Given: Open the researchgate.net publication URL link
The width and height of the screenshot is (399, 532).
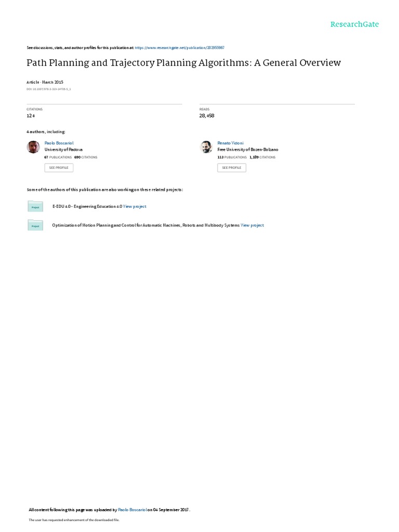Looking at the screenshot, I should point(179,48).
